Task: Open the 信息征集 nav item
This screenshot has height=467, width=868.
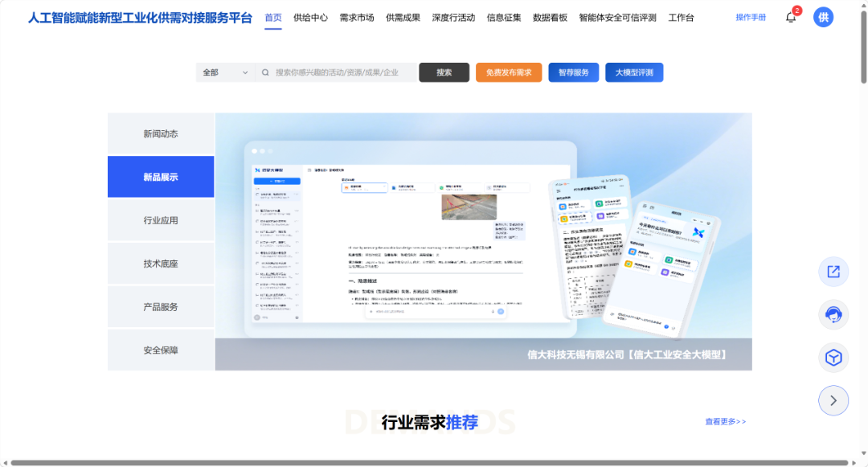Action: (x=504, y=18)
